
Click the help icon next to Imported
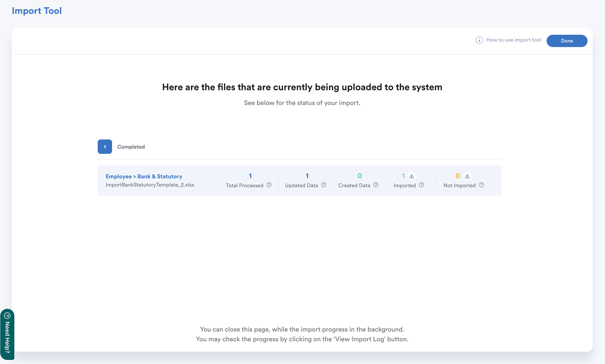[x=421, y=185]
